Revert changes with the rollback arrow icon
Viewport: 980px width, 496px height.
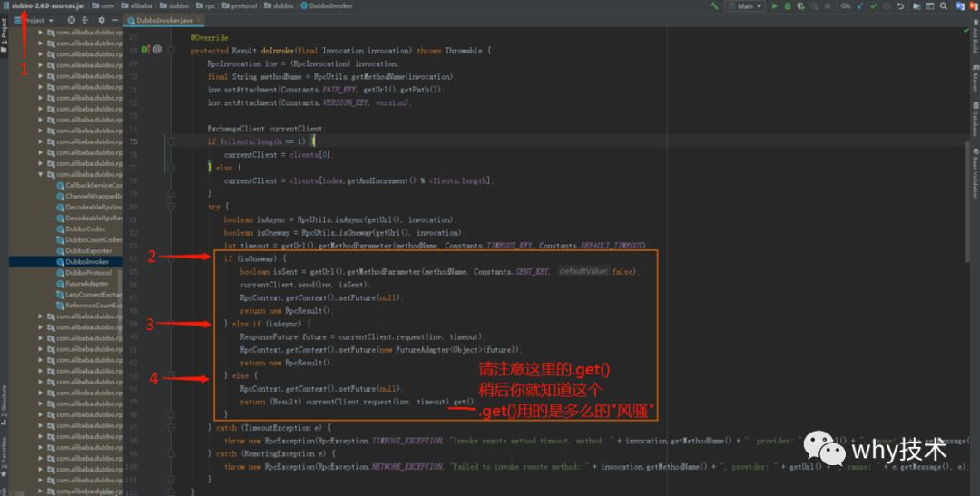[x=900, y=6]
